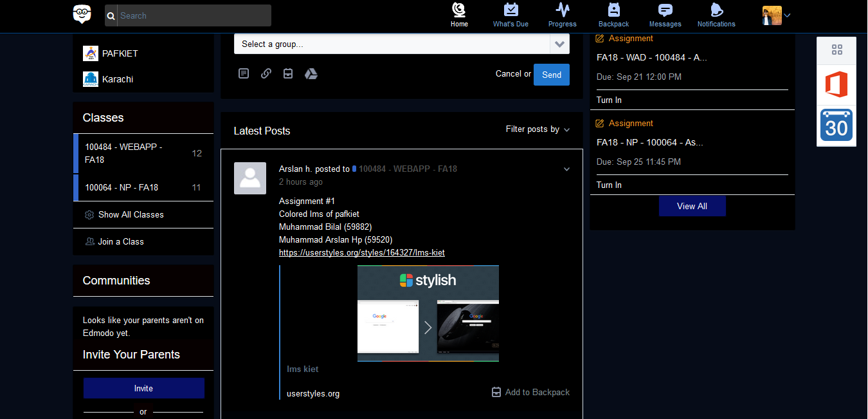Open the Progress tab

[563, 15]
